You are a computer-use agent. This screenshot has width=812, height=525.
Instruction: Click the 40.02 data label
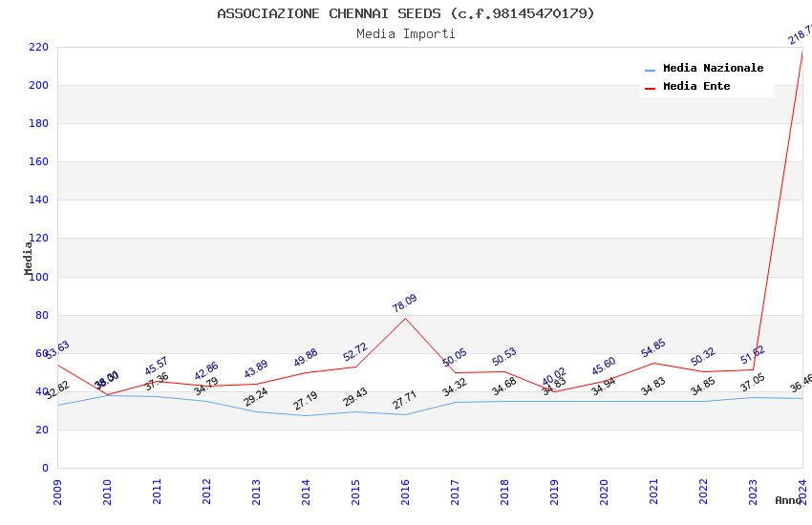(554, 376)
